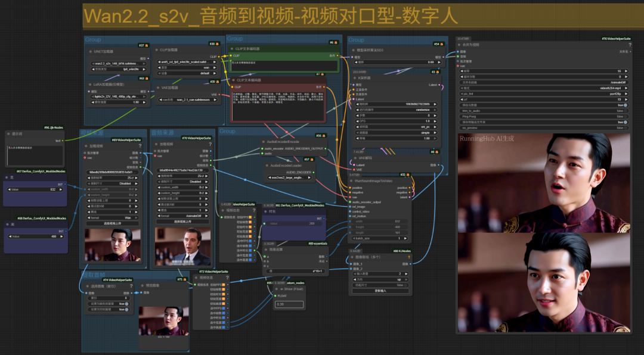Click the fox badge icon beside #38
Image resolution: width=644 pixels, height=355 pixels.
(217, 43)
